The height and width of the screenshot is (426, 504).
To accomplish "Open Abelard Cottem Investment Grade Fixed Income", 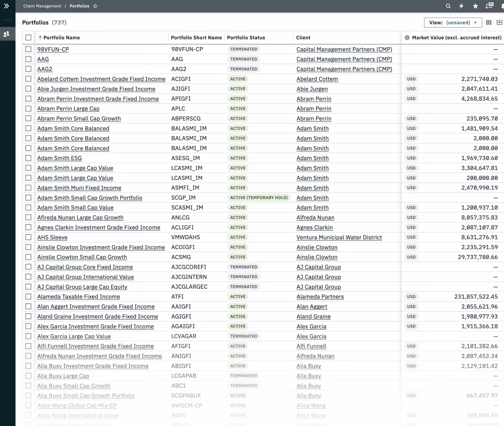I will tap(101, 79).
